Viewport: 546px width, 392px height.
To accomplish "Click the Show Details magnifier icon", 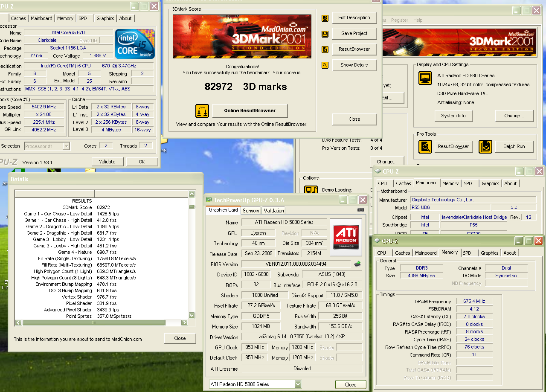I will (x=325, y=65).
